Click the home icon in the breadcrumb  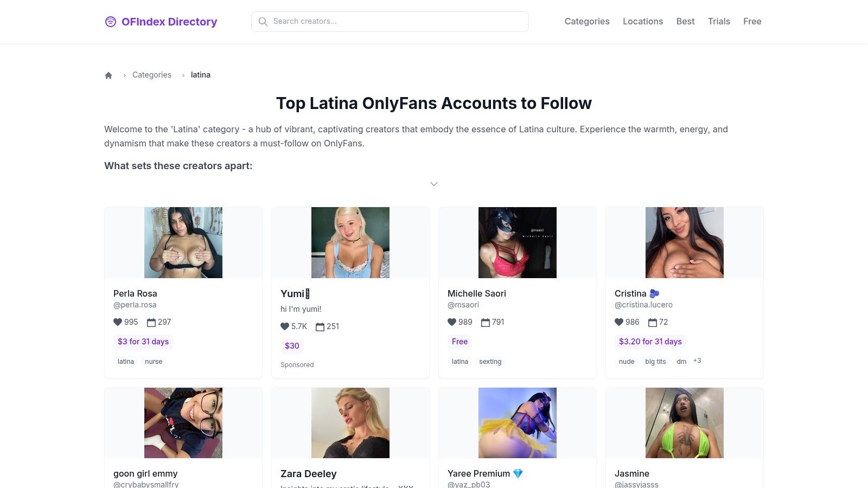pyautogui.click(x=108, y=75)
